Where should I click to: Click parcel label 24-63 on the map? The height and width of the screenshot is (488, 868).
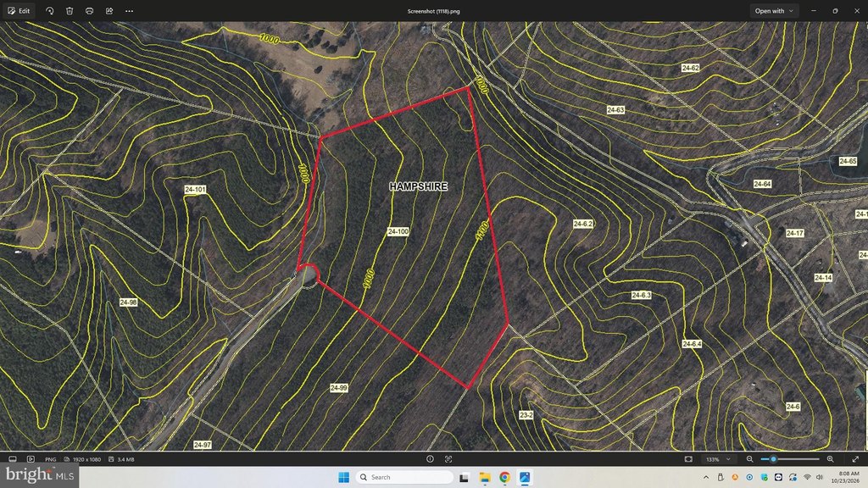click(615, 110)
